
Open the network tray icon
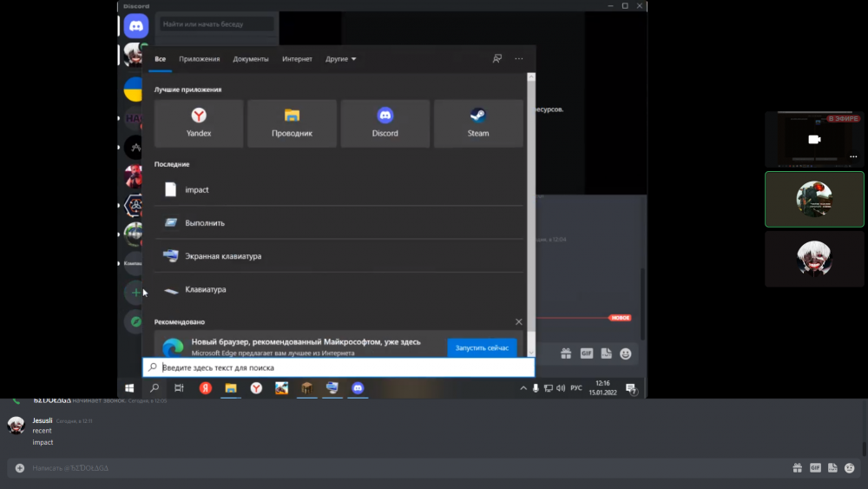548,388
